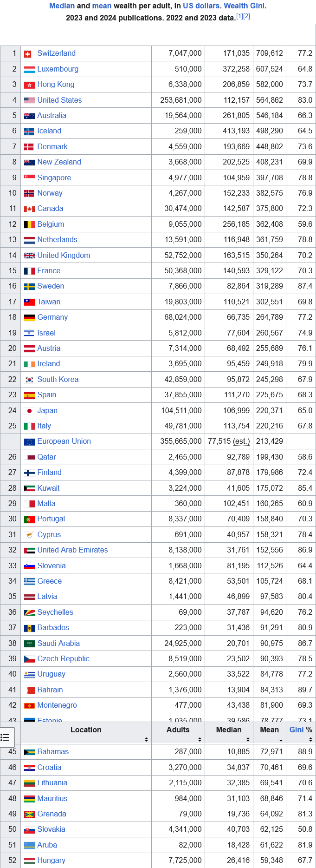This screenshot has width=316, height=868.
Task: Open the Malta country link
Action: click(46, 503)
